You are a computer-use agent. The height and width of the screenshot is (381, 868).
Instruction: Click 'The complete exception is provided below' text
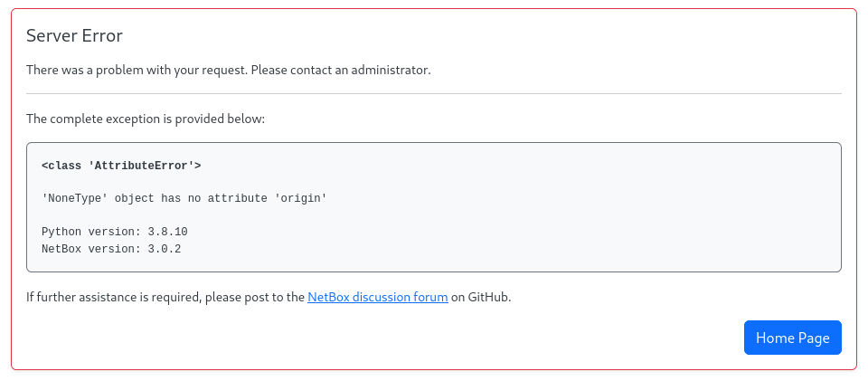coord(146,119)
